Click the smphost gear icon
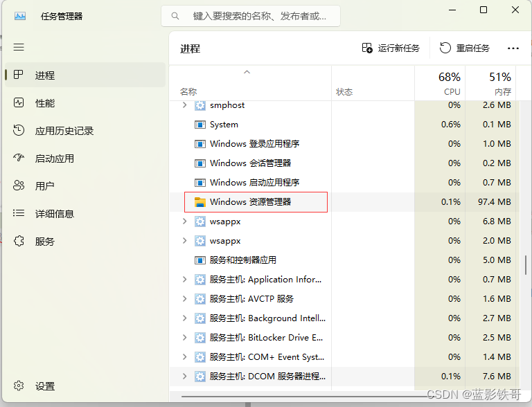This screenshot has height=407, width=532. click(199, 105)
